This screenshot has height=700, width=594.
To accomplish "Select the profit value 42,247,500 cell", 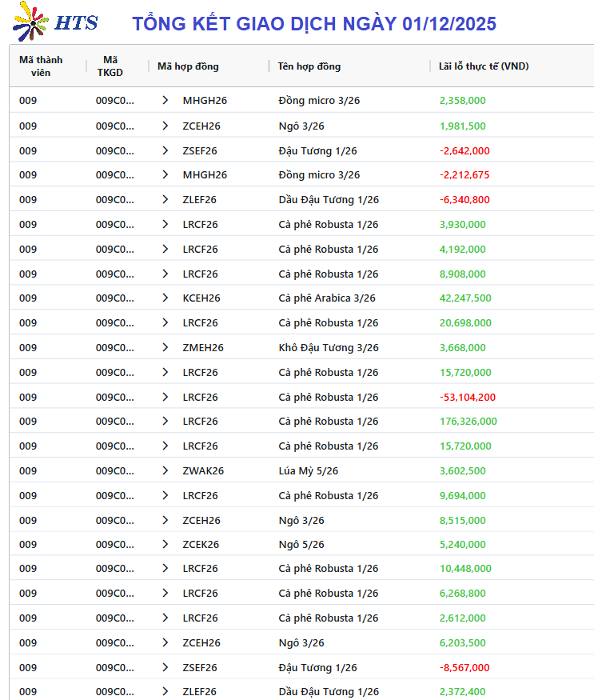I will (x=465, y=298).
